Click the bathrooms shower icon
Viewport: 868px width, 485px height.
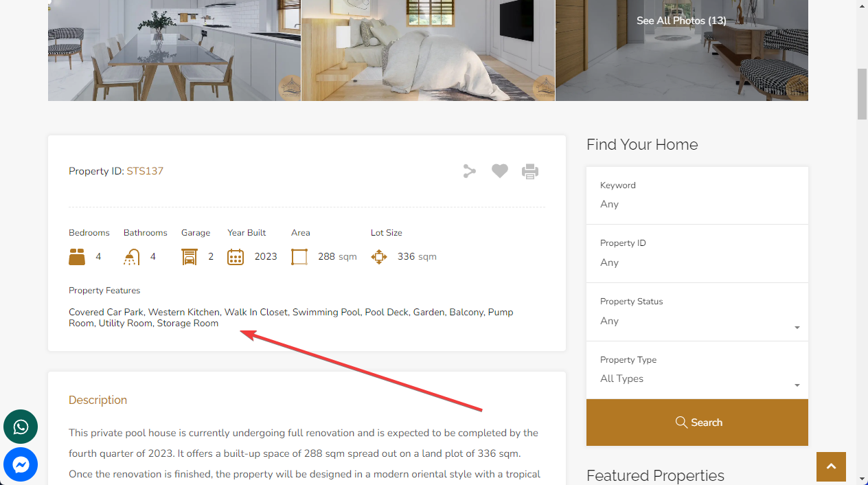131,257
